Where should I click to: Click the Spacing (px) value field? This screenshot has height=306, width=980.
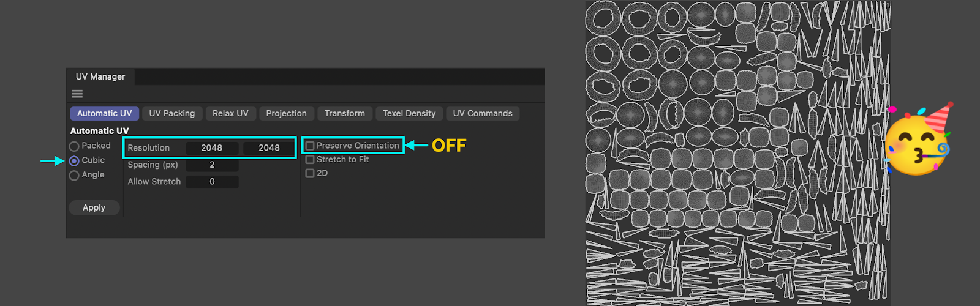tap(212, 165)
